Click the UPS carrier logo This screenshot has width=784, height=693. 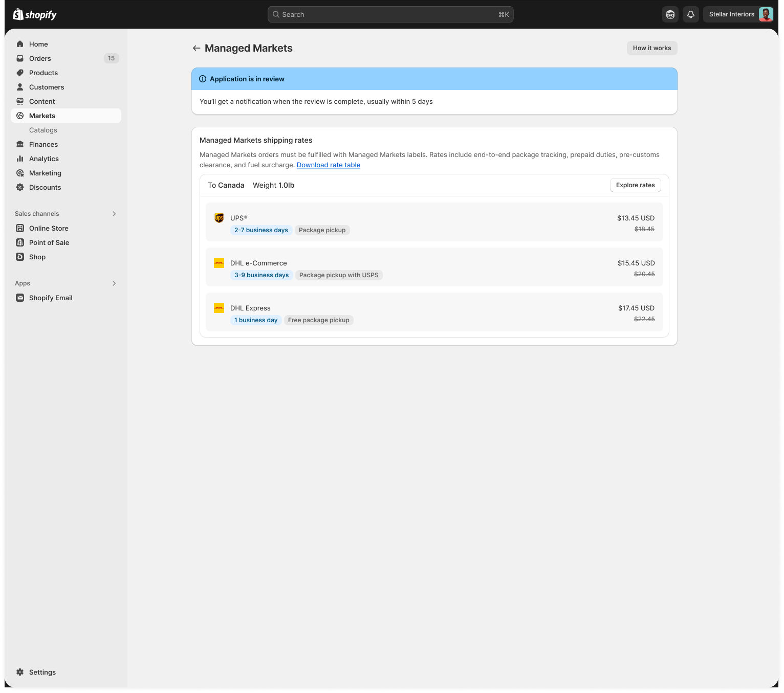click(x=219, y=218)
